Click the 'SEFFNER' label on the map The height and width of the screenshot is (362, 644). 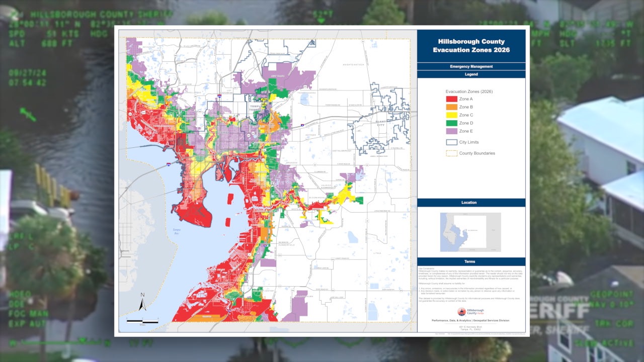click(311, 135)
